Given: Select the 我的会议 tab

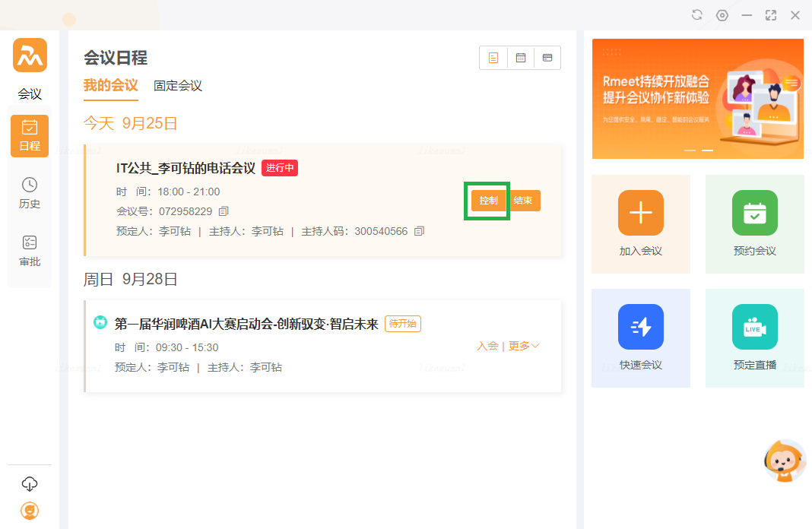Looking at the screenshot, I should 110,85.
